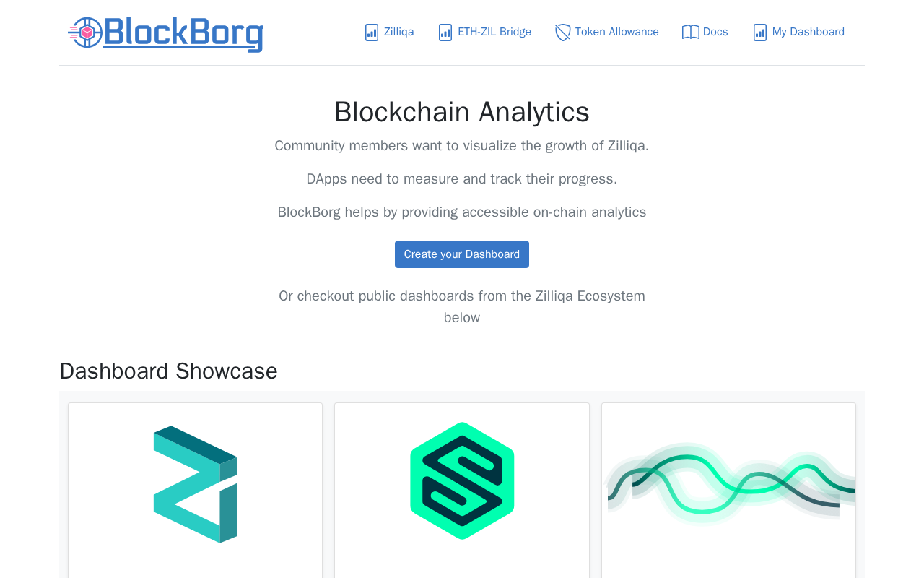Click the BlockBorg cube logo icon
The image size is (924, 578).
point(85,33)
